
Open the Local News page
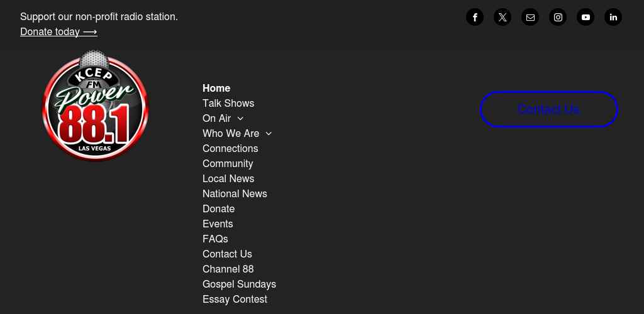pos(228,179)
